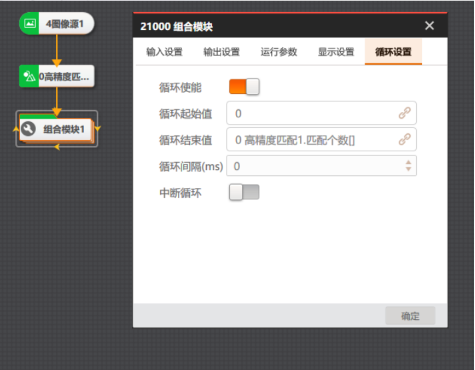The image size is (475, 370).
Task: Select the 循环设置 tab
Action: coord(393,52)
